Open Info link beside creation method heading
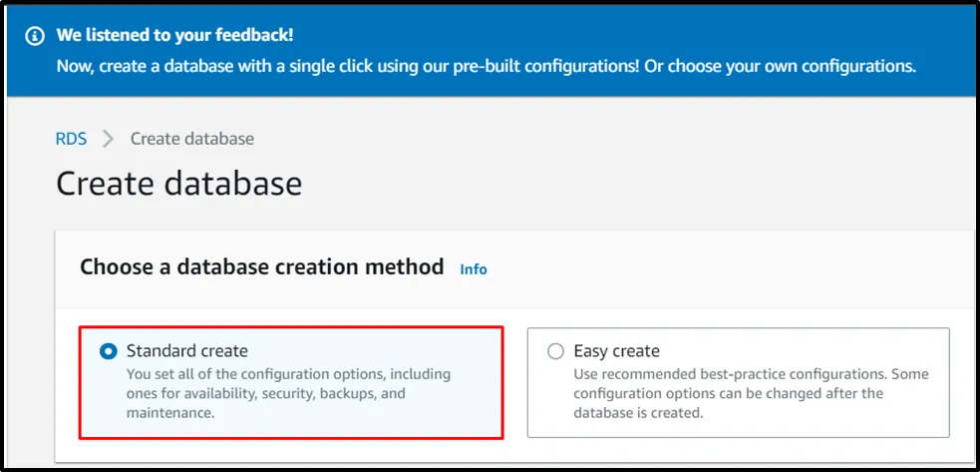980x472 pixels. point(474,269)
